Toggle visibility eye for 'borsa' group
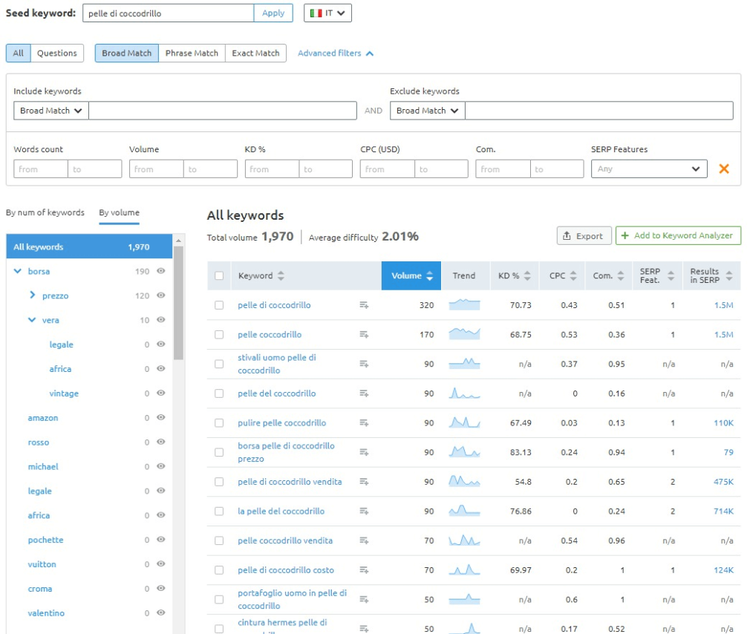Viewport: 750px width, 634px height. [161, 271]
